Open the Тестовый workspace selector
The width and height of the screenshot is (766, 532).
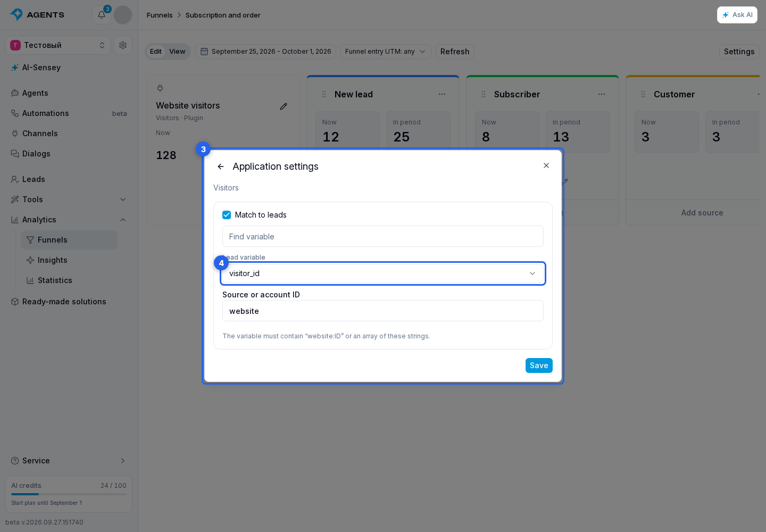pos(59,45)
